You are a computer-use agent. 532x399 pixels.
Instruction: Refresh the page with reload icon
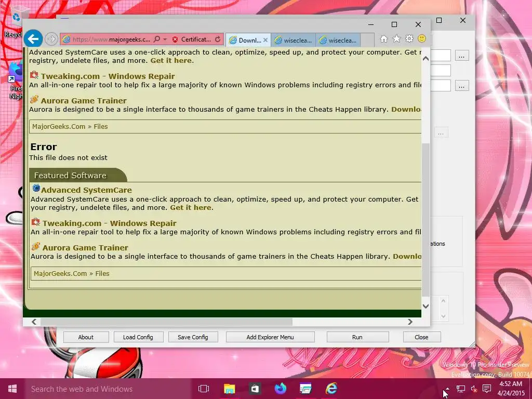click(218, 39)
